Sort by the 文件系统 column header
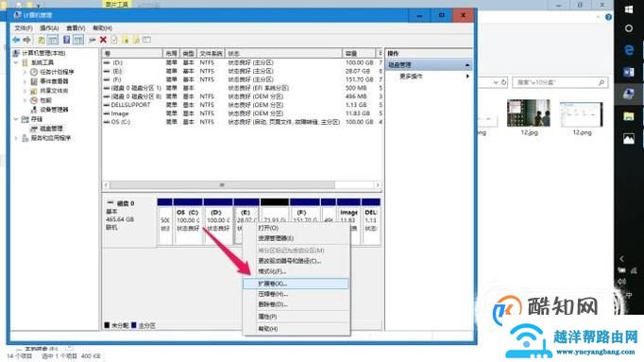 point(211,54)
